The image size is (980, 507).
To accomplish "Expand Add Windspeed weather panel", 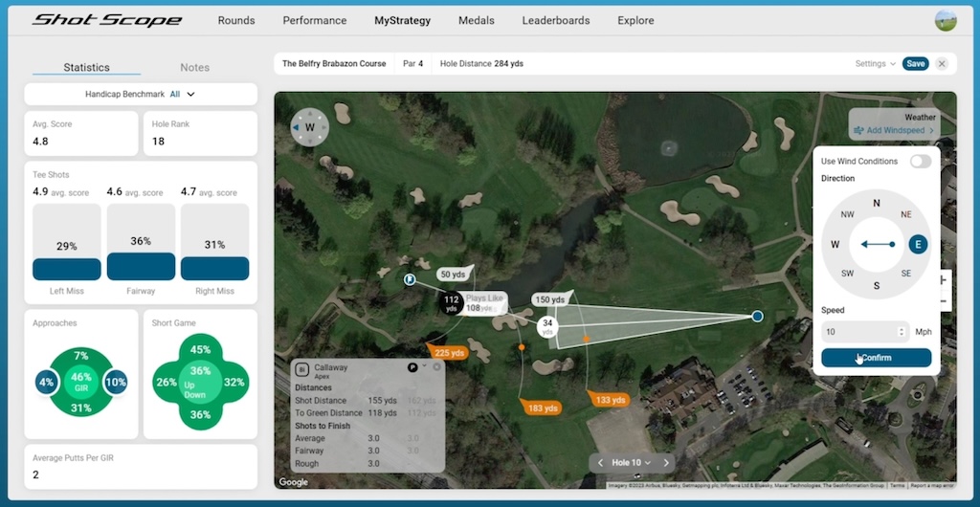I will [894, 130].
